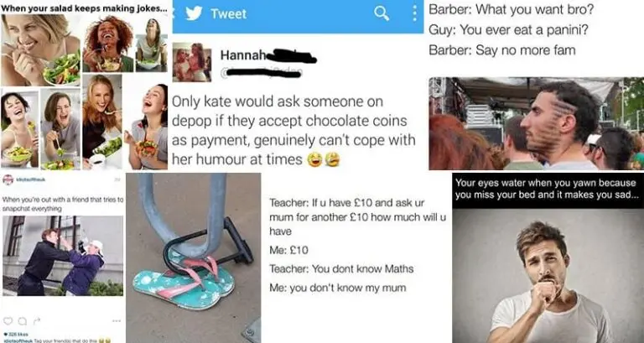Open the Instagram poster's round avatar

8,180
